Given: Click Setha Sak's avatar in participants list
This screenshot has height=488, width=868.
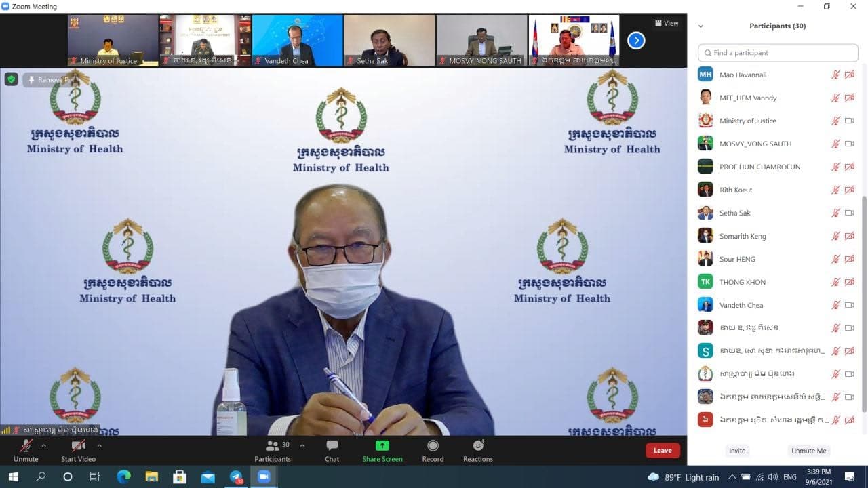Looking at the screenshot, I should coord(705,213).
